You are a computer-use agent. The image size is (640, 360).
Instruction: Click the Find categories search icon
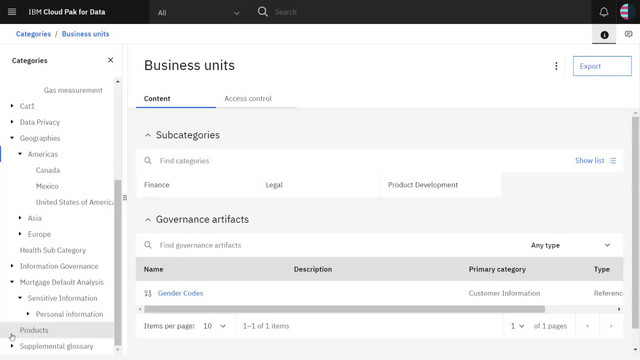(x=148, y=161)
